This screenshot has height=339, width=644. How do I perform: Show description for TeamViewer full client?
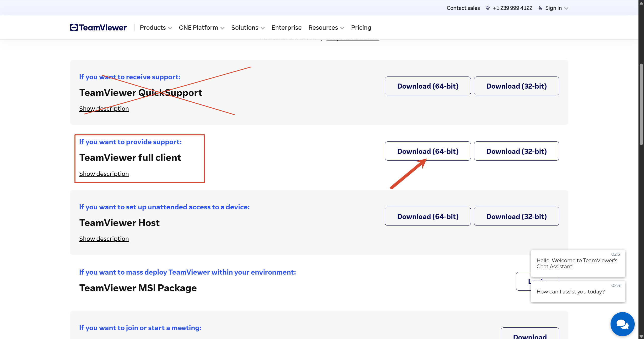[x=104, y=174]
